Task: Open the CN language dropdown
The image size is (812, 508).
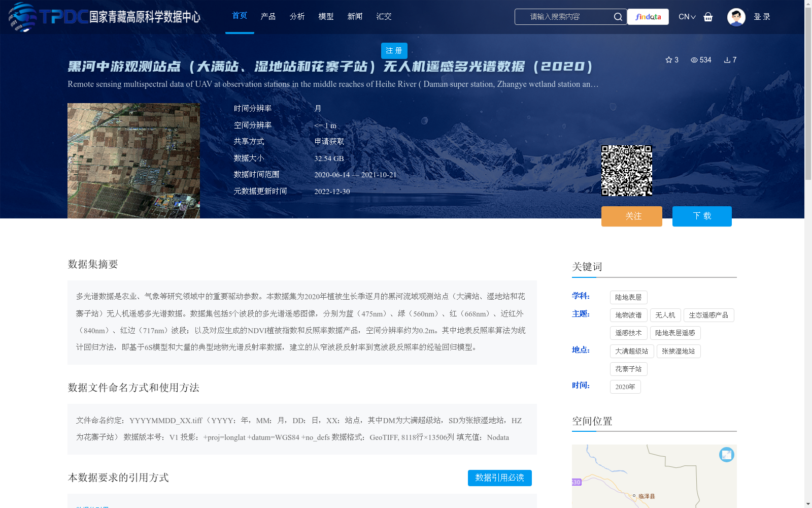Action: coord(687,17)
